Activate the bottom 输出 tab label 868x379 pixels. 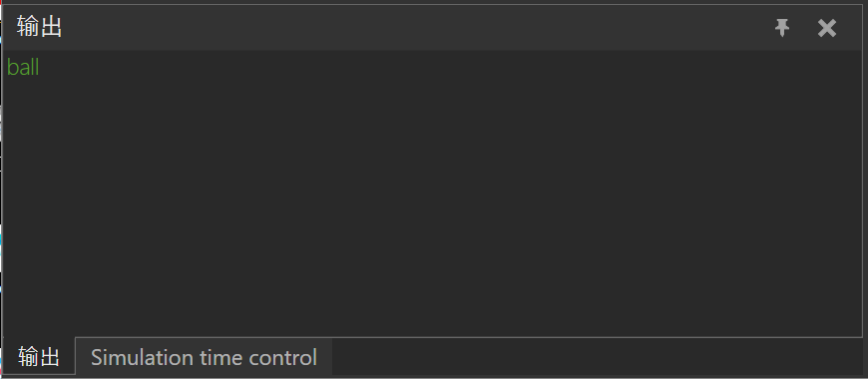(39, 357)
